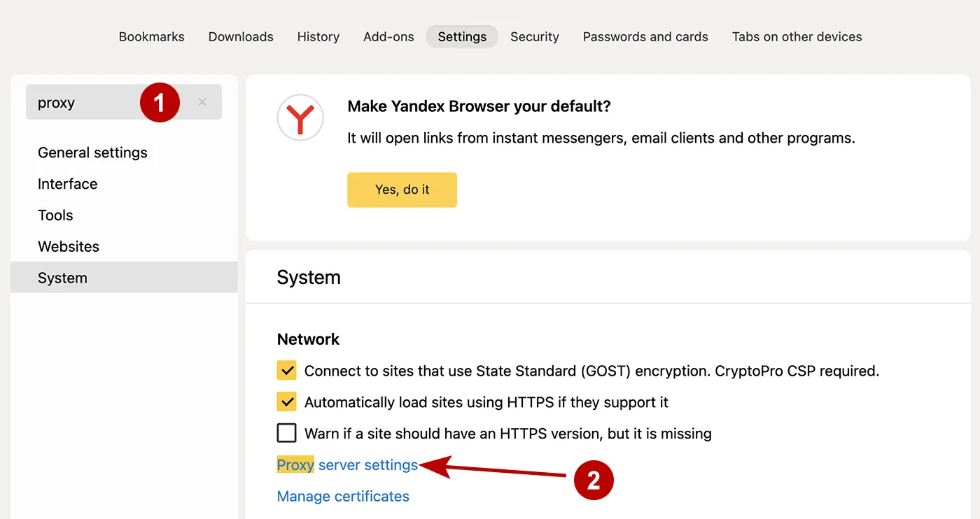Open the Interface section

(x=67, y=184)
